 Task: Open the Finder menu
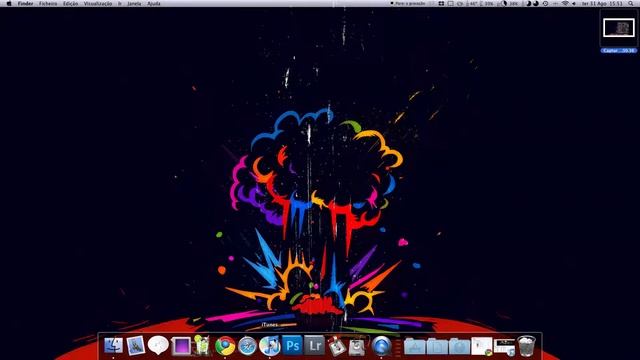click(x=25, y=3)
